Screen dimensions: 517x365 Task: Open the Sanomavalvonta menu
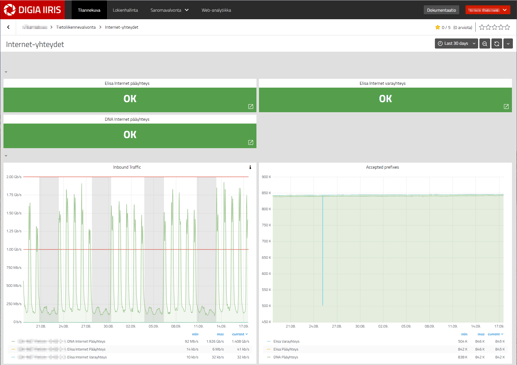pos(169,10)
